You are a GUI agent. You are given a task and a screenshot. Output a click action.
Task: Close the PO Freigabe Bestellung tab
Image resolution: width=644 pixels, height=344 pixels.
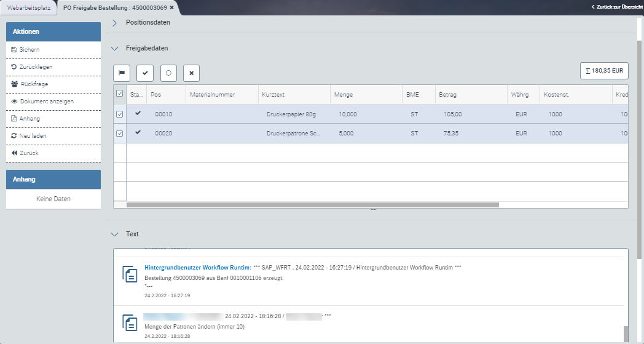[x=172, y=7]
